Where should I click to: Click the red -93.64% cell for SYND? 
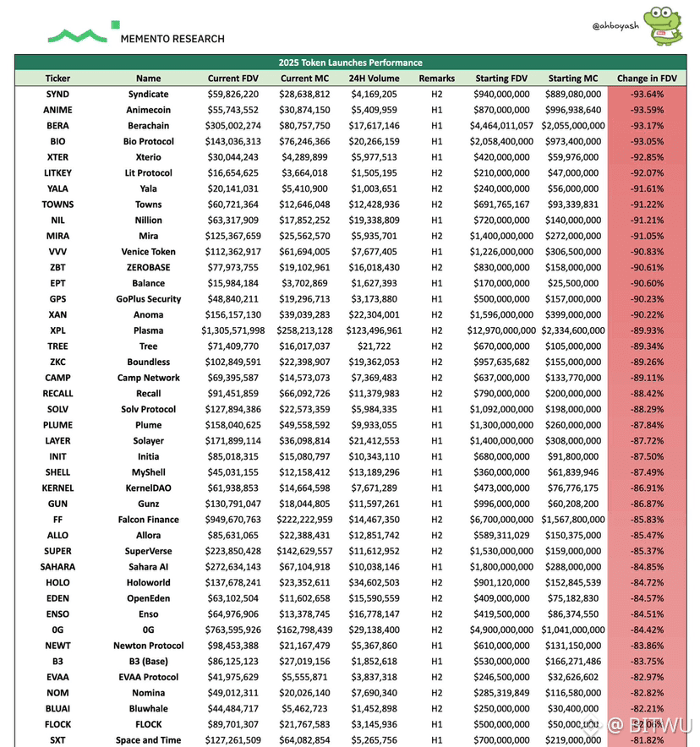(647, 95)
